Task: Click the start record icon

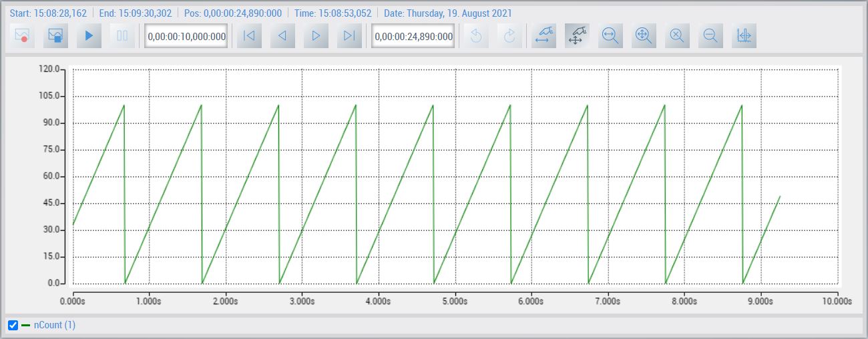Action: click(22, 35)
